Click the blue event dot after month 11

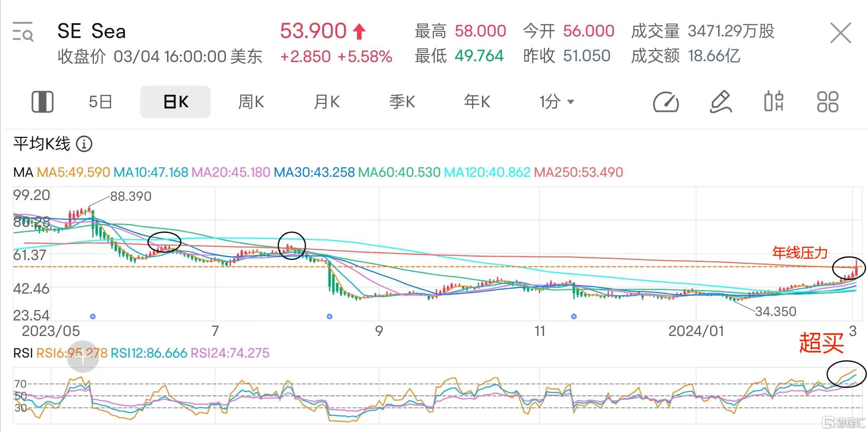point(574,316)
